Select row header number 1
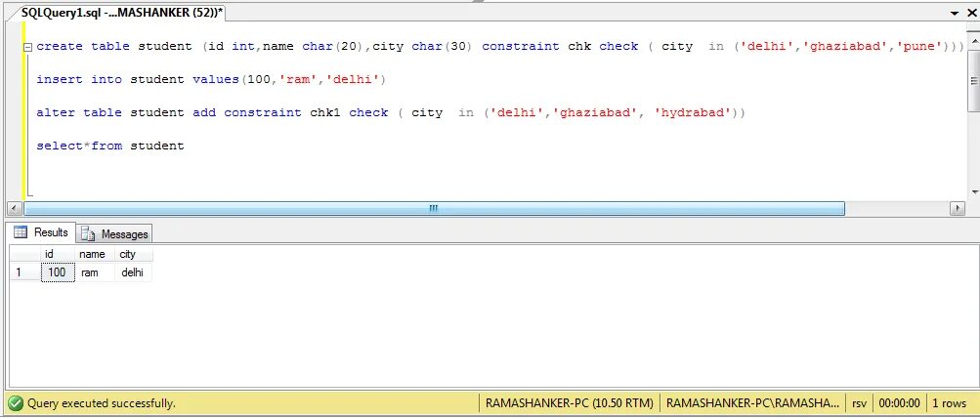 pyautogui.click(x=25, y=272)
